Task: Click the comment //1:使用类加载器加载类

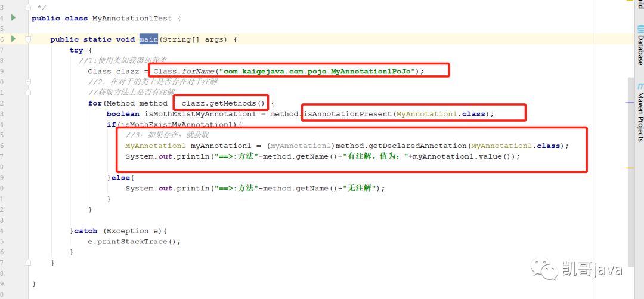Action: (123, 61)
